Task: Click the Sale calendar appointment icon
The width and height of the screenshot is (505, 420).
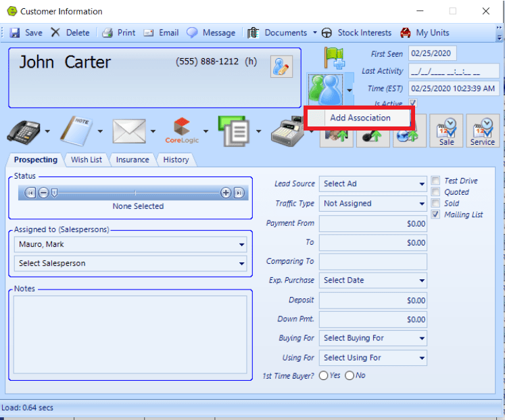Action: pyautogui.click(x=446, y=131)
